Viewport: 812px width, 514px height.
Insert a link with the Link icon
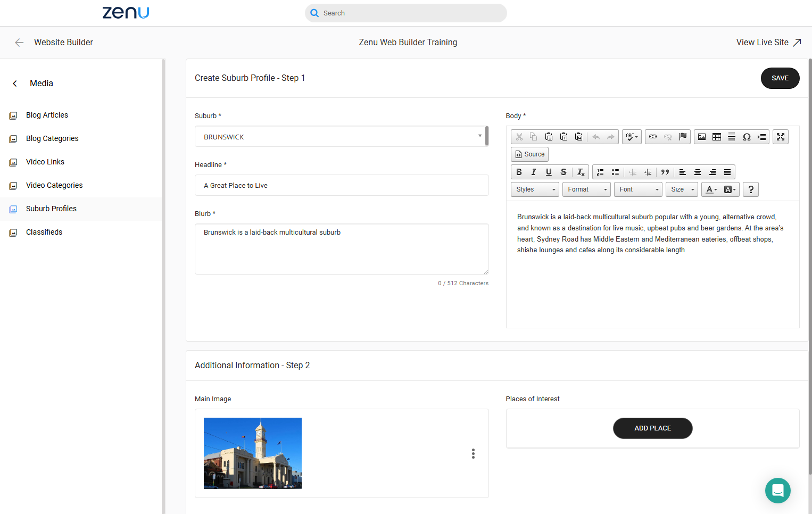pyautogui.click(x=653, y=137)
